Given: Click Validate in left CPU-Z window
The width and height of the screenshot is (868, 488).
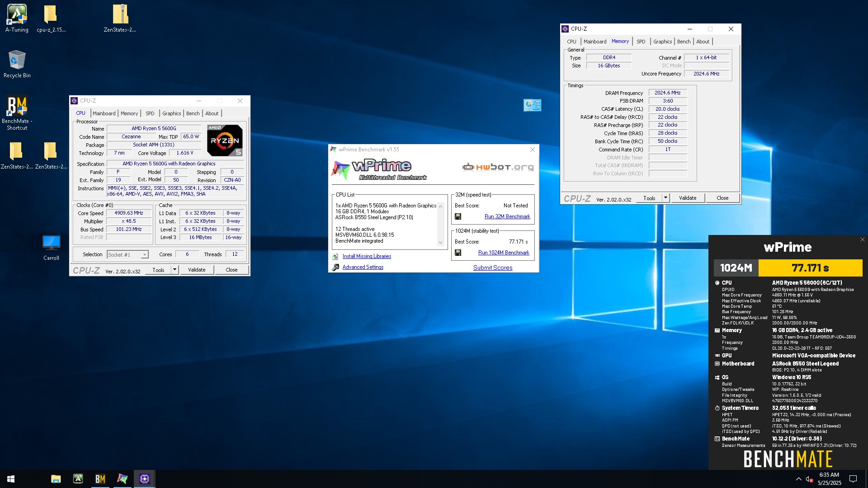Looking at the screenshot, I should 197,270.
